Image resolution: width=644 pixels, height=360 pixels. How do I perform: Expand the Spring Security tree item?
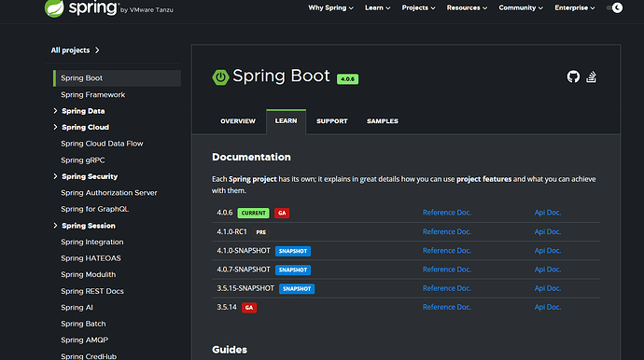coord(55,176)
